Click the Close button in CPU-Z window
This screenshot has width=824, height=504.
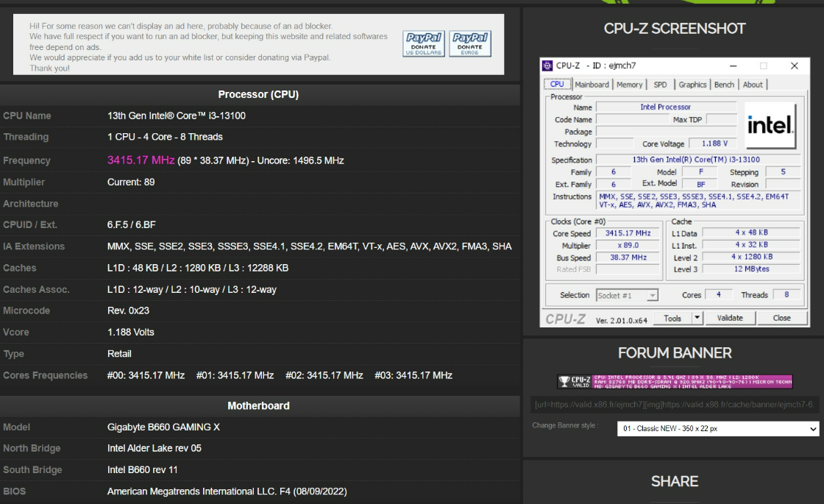point(781,318)
